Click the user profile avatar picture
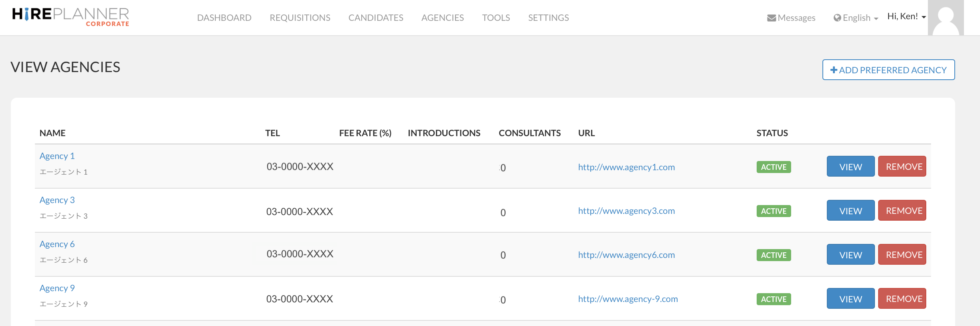The image size is (980, 326). pos(946,18)
